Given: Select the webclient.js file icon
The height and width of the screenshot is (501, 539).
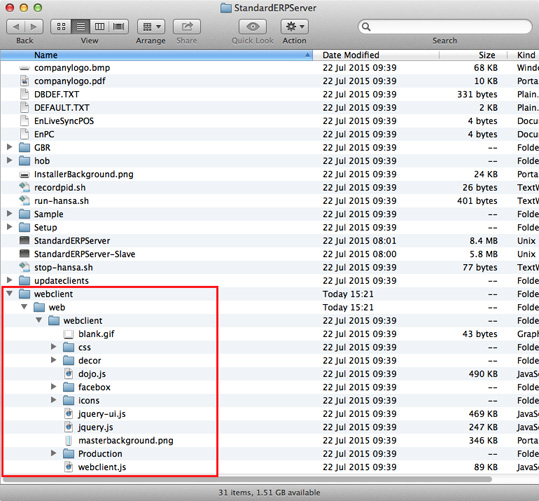Looking at the screenshot, I should tap(69, 467).
